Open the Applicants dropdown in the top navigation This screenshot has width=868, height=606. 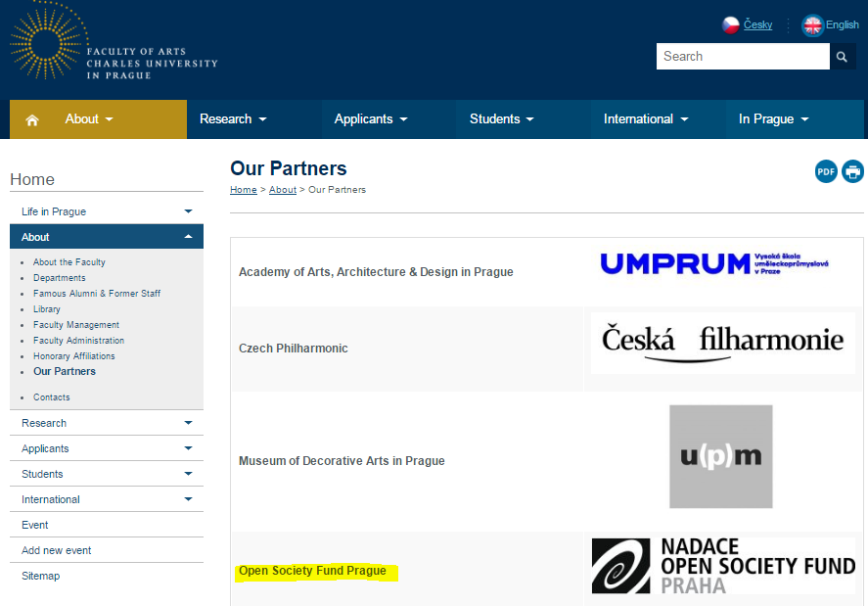[x=371, y=119]
